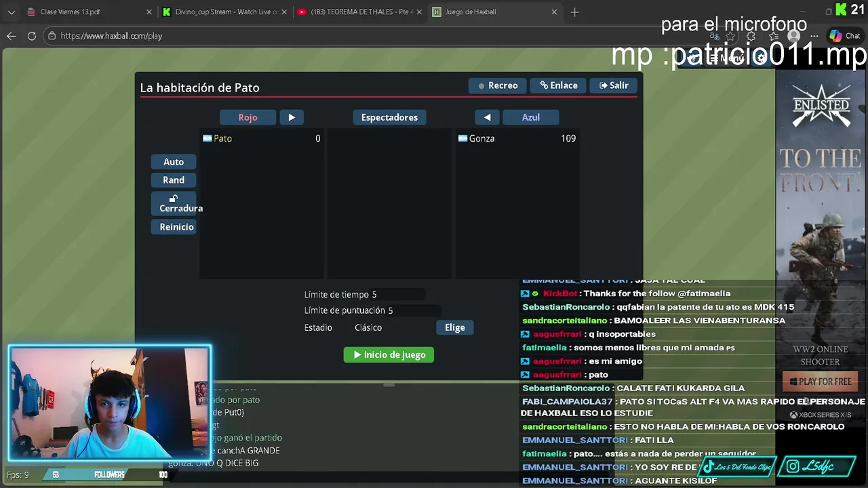
Task: Click the Kick logo overlay icon
Action: coord(842,9)
